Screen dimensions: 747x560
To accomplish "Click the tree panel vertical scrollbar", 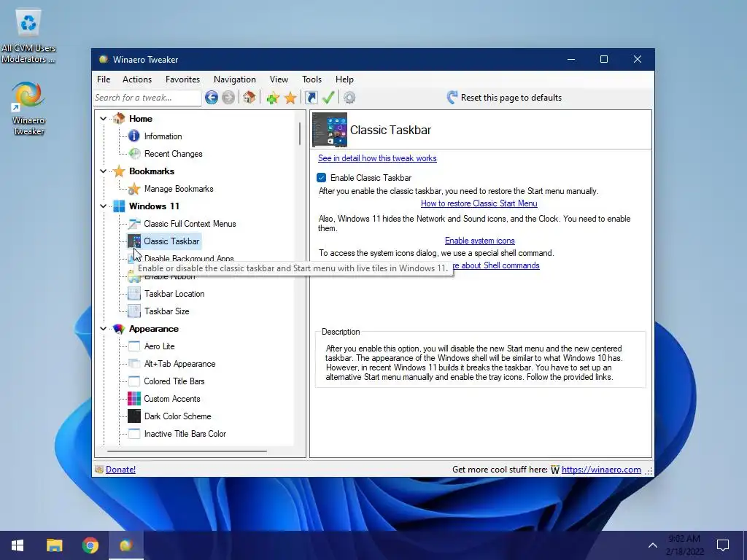I will pyautogui.click(x=300, y=133).
